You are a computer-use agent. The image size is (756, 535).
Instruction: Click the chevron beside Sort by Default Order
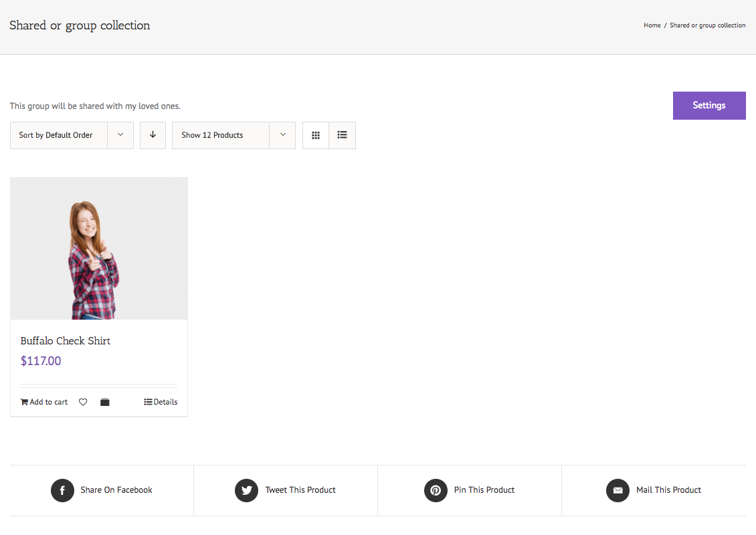[120, 135]
